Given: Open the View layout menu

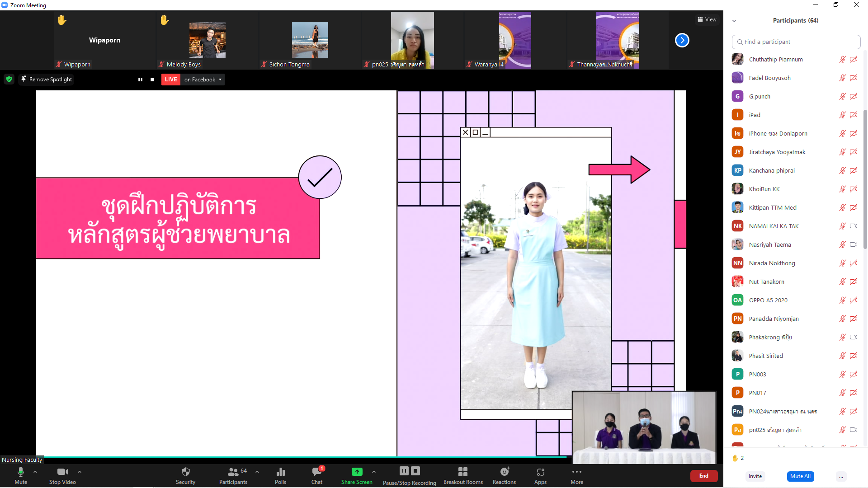Looking at the screenshot, I should pyautogui.click(x=707, y=19).
